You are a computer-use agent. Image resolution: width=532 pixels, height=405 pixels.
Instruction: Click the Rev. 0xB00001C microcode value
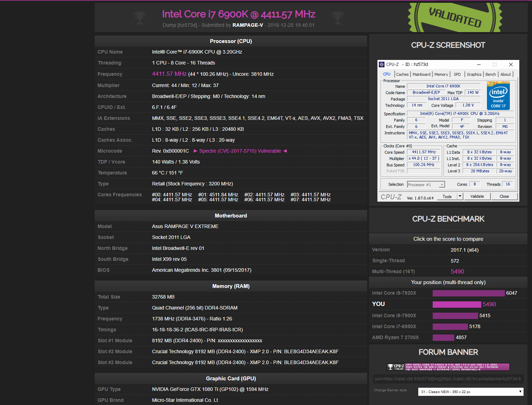(170, 151)
